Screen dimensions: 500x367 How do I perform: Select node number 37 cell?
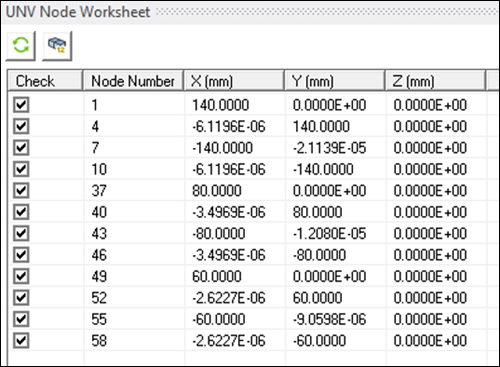(x=134, y=191)
